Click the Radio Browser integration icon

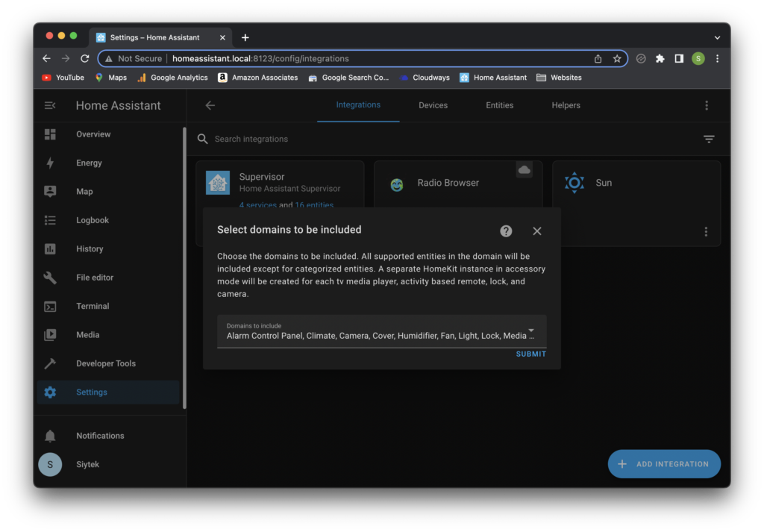coord(397,184)
